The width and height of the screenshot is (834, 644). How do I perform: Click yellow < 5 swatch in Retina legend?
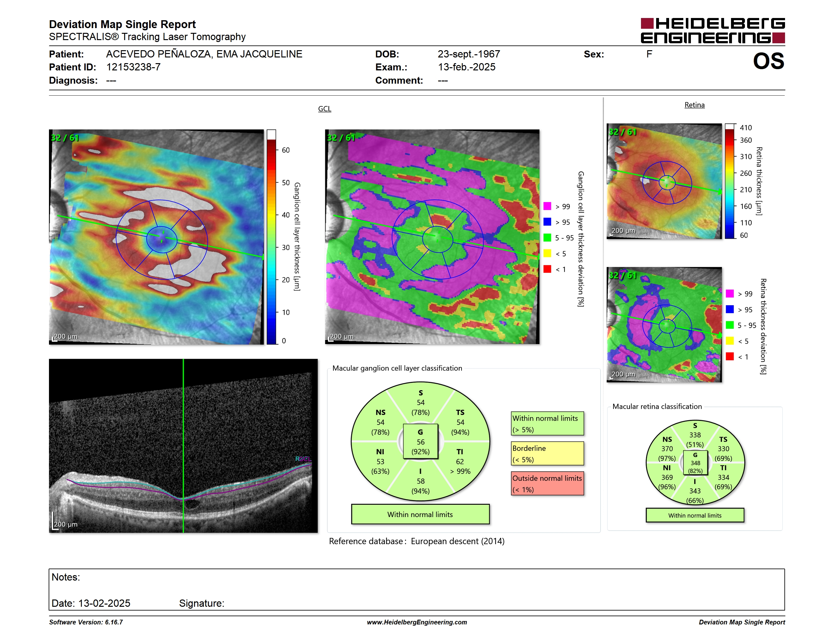pos(730,341)
